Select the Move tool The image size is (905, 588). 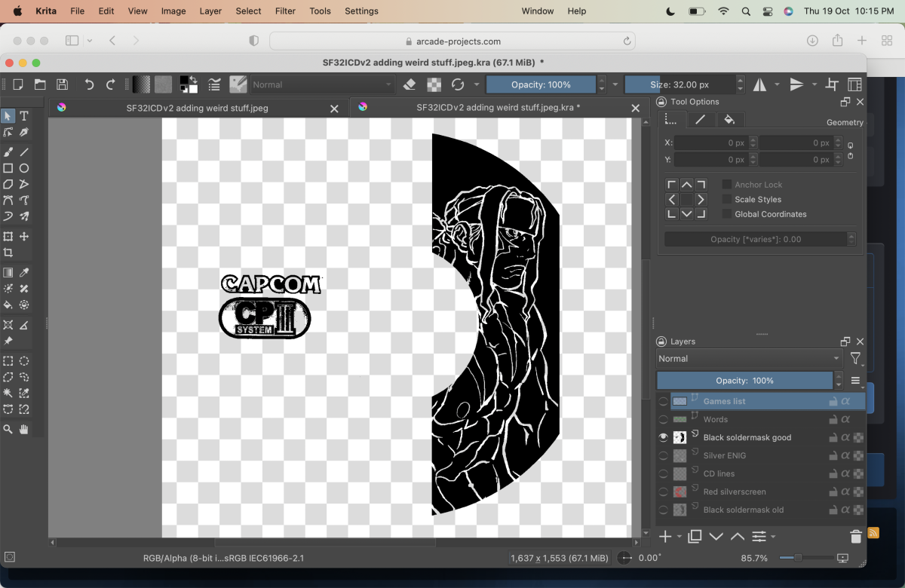tap(24, 237)
